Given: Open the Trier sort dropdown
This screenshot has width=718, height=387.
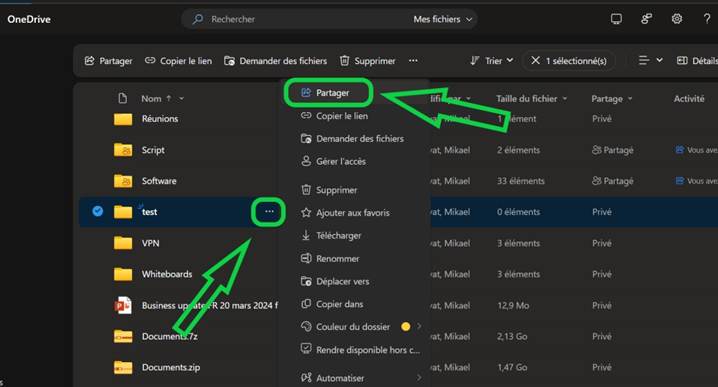Looking at the screenshot, I should pyautogui.click(x=492, y=61).
